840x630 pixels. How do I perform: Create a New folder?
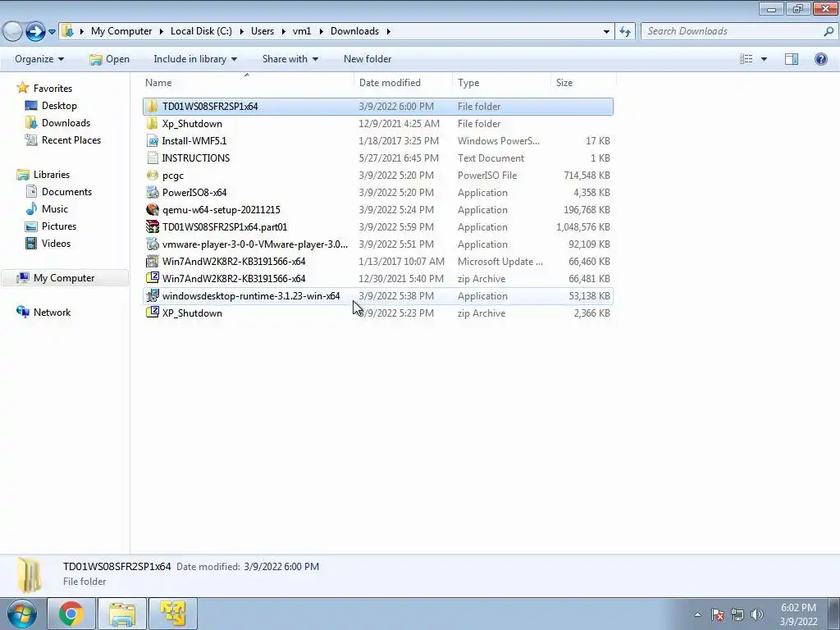pos(367,59)
